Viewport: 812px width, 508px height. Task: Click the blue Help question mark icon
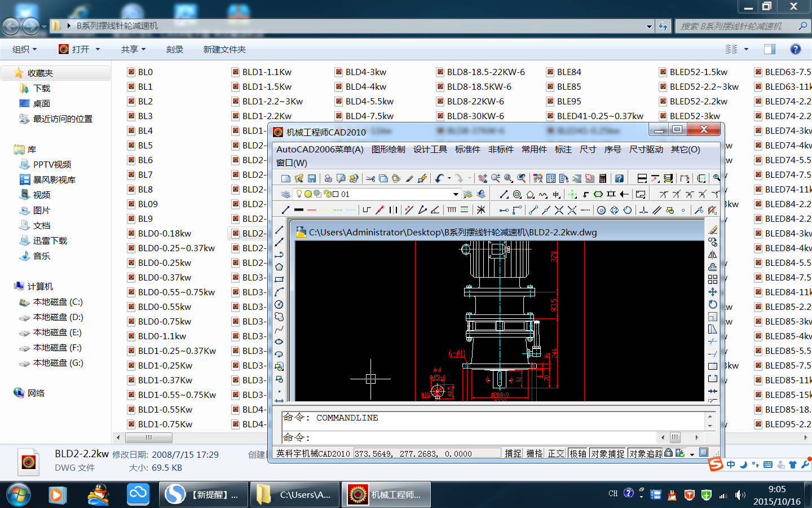619,178
